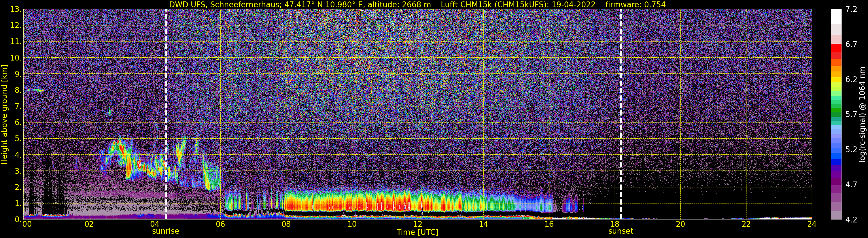Click the white top segment of colorbar

click(x=836, y=16)
